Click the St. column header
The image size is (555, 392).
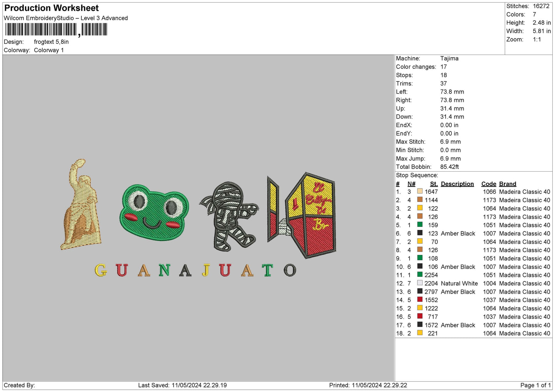pyautogui.click(x=434, y=184)
